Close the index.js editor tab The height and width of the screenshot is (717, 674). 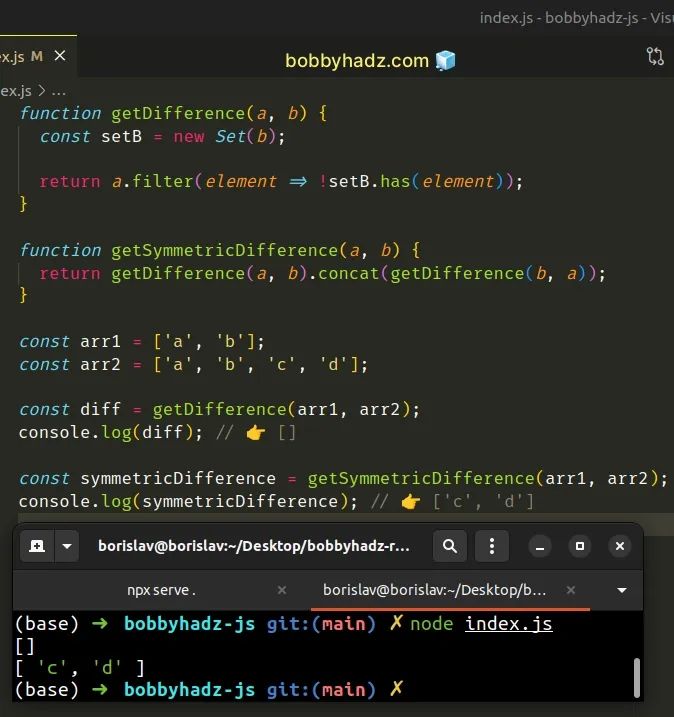click(x=60, y=56)
